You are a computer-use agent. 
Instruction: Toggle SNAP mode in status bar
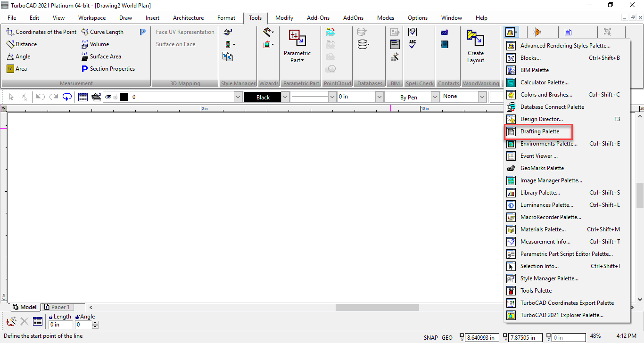point(430,337)
